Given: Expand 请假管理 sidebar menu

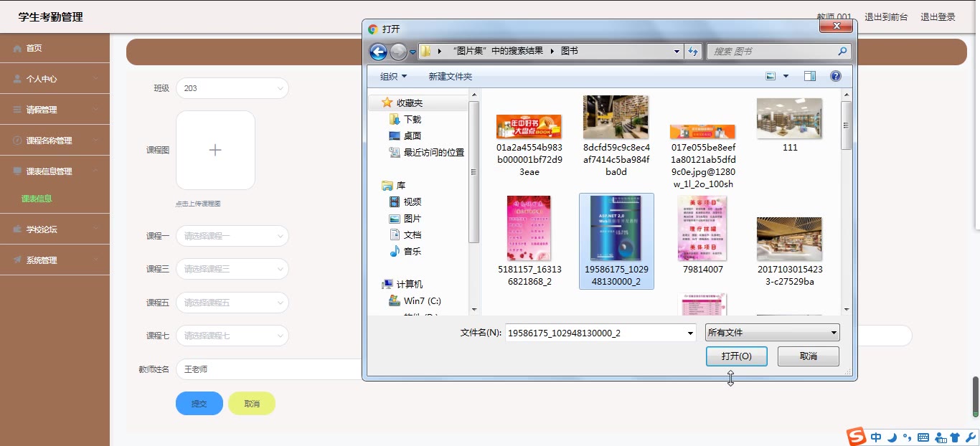Looking at the screenshot, I should tap(55, 110).
